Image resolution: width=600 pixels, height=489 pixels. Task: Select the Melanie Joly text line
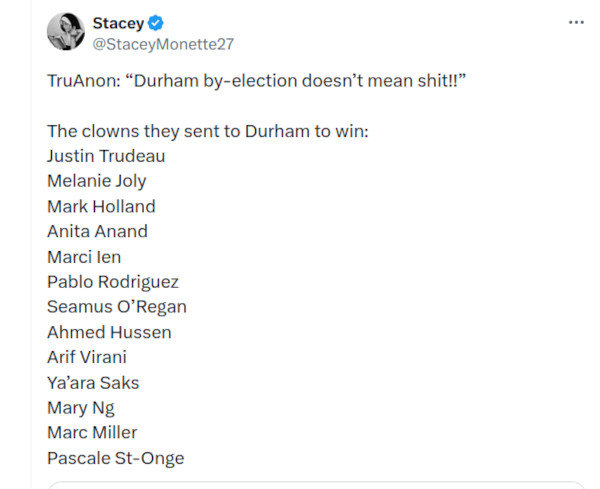click(96, 181)
